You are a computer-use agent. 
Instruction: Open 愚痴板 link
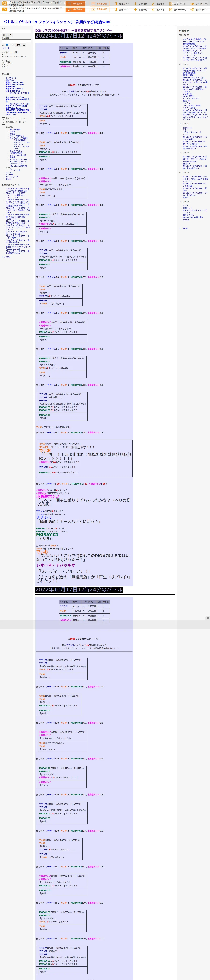pyautogui.click(x=13, y=157)
